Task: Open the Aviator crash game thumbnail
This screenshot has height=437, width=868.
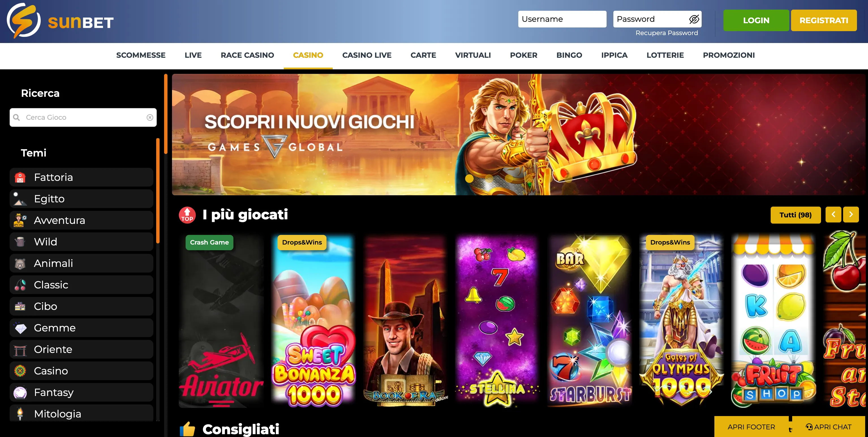Action: pos(221,321)
